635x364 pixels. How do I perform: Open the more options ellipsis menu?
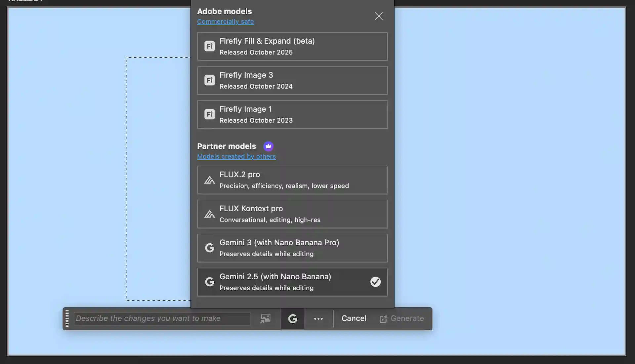(318, 318)
